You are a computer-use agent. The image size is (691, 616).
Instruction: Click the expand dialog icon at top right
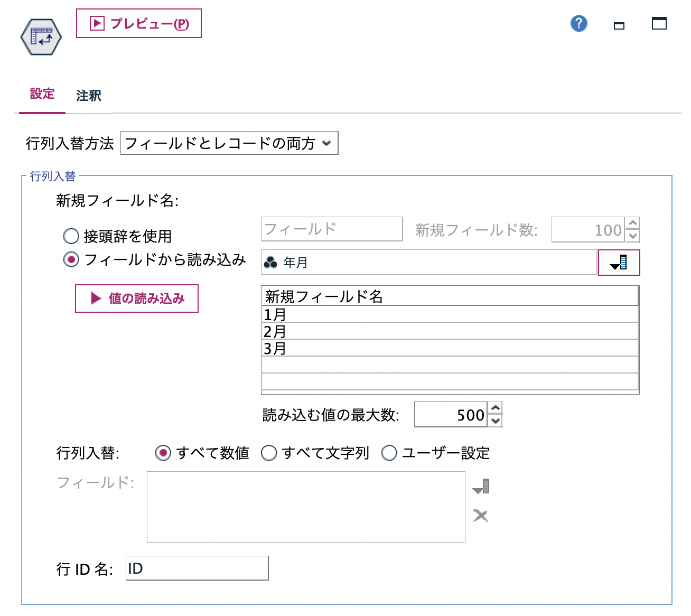pyautogui.click(x=659, y=24)
